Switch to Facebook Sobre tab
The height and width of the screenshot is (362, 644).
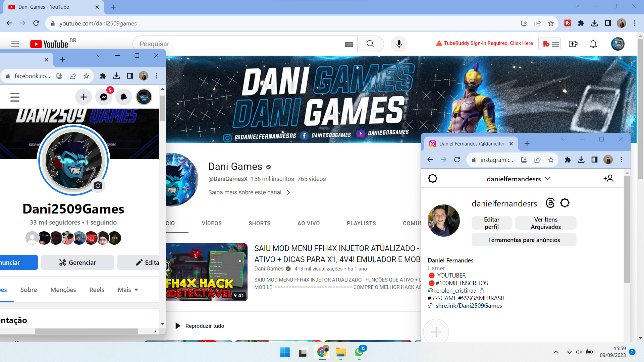29,290
